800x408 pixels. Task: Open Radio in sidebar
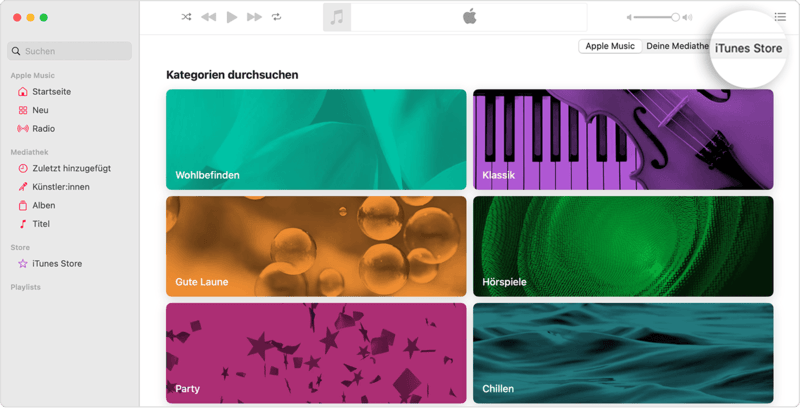click(43, 129)
